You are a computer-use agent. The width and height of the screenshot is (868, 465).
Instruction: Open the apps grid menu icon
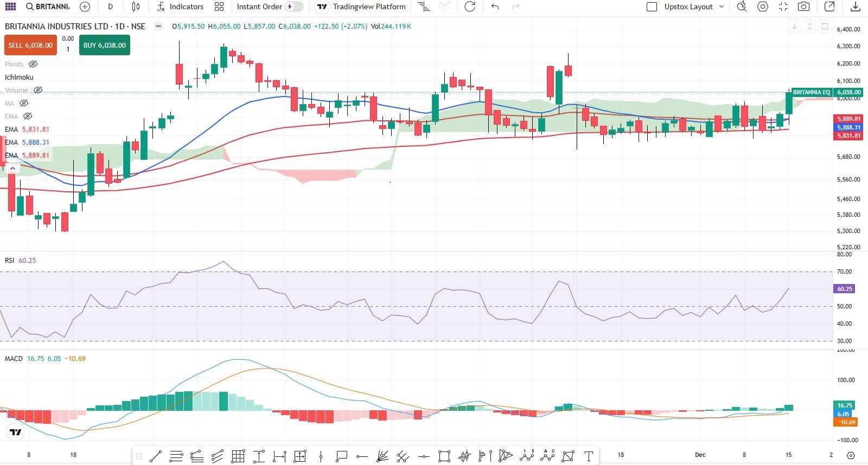click(10, 7)
